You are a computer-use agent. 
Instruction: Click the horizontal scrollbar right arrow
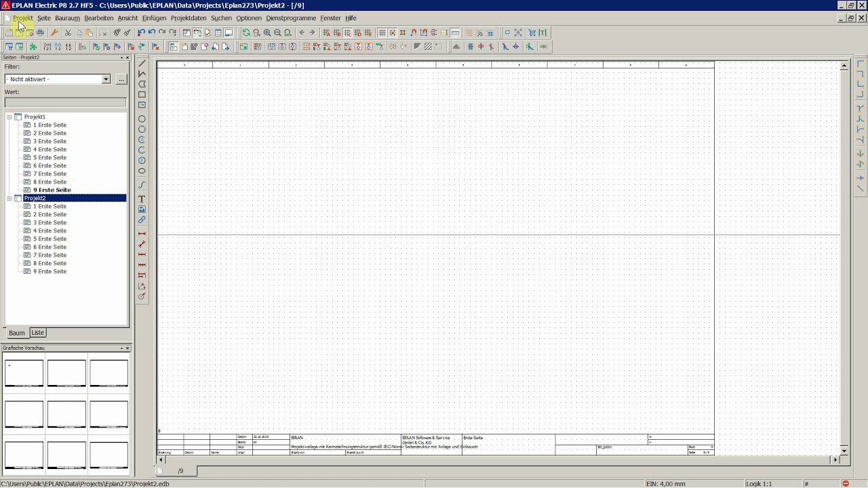click(x=835, y=460)
